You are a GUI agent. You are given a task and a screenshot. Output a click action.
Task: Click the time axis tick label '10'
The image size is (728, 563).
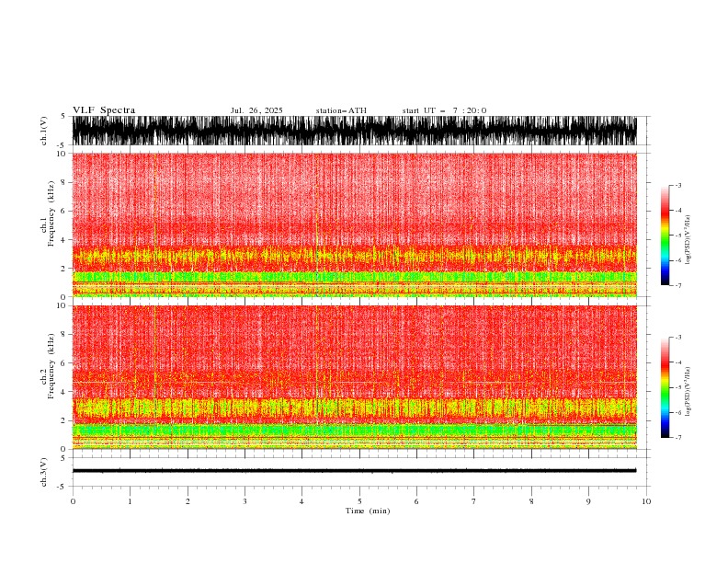[x=646, y=501]
